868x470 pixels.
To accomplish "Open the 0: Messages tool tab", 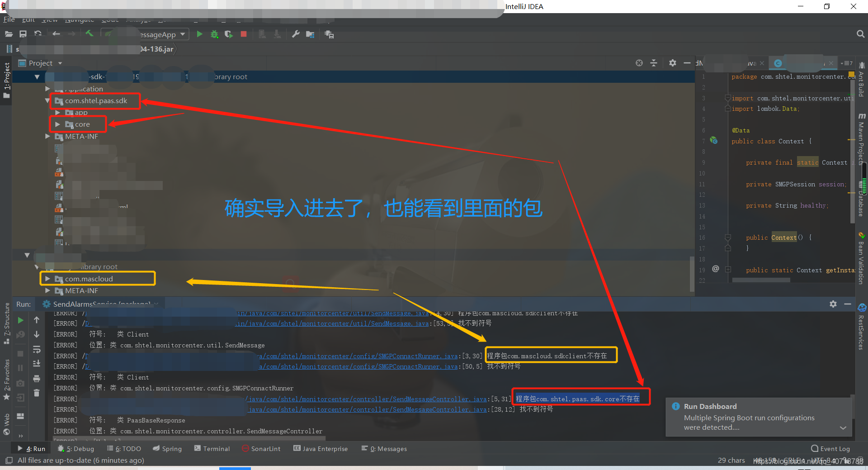I will click(x=384, y=449).
